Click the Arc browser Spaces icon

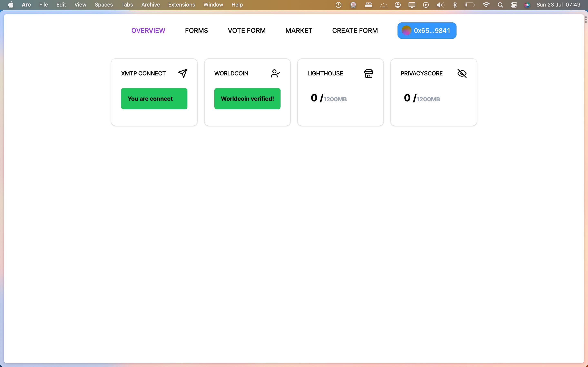pos(104,5)
